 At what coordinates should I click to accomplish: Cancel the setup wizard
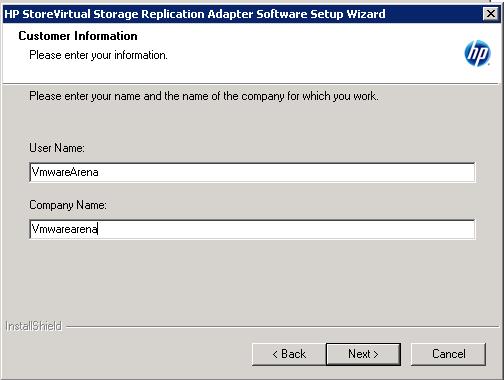point(448,354)
